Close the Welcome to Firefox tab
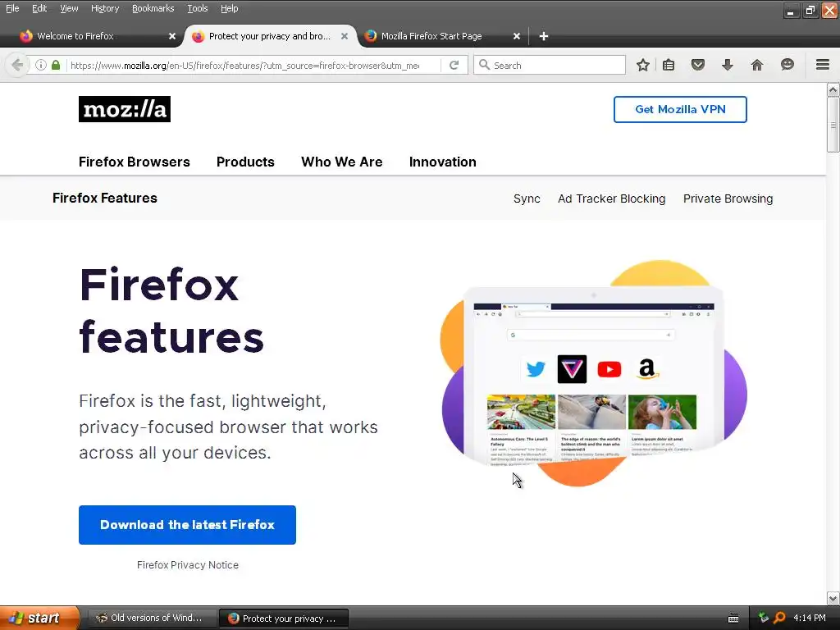840x630 pixels. pos(172,36)
